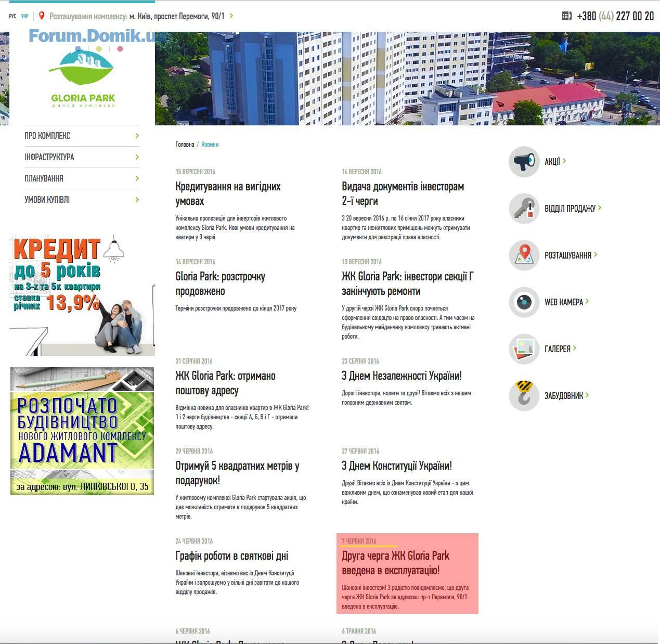The image size is (660, 644).
Task: Open the Gloria Park: розстрочку продовжено article
Action: click(221, 284)
